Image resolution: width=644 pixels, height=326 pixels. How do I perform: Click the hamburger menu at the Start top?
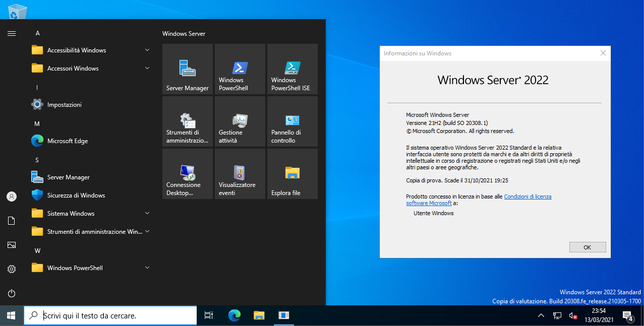pyautogui.click(x=12, y=33)
